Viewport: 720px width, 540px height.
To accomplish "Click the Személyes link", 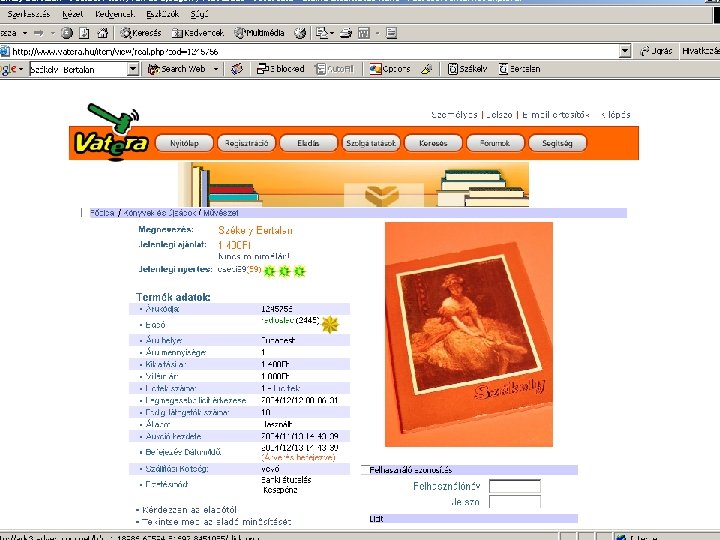I will pos(454,115).
